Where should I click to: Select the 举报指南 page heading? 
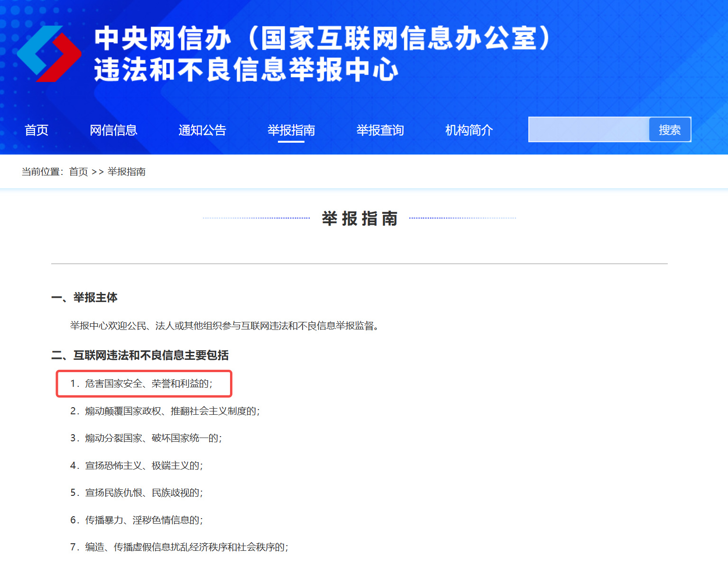click(359, 219)
